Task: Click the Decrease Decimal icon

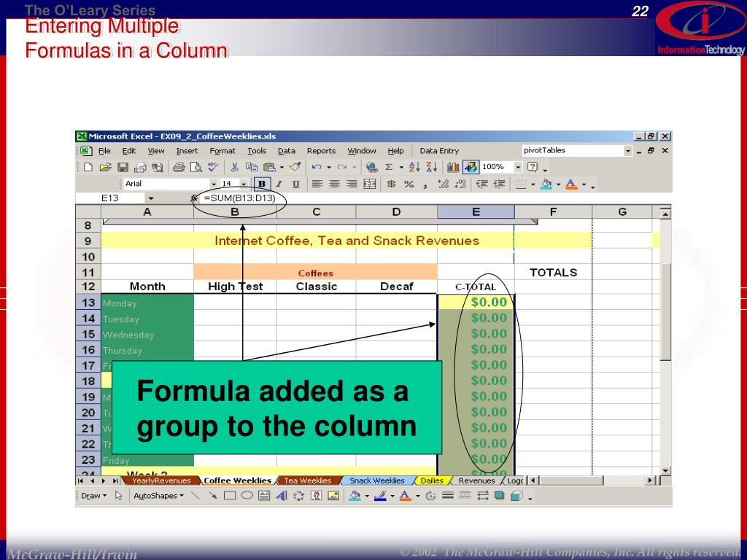Action: [x=460, y=184]
